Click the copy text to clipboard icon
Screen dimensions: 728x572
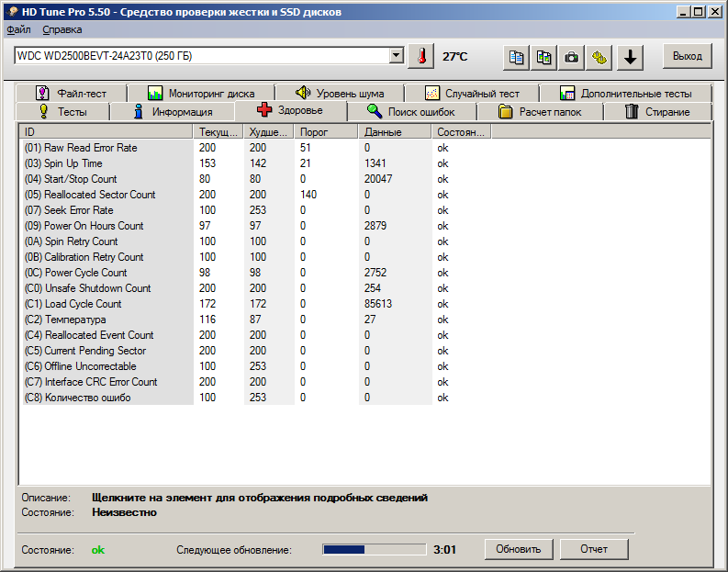[x=517, y=57]
